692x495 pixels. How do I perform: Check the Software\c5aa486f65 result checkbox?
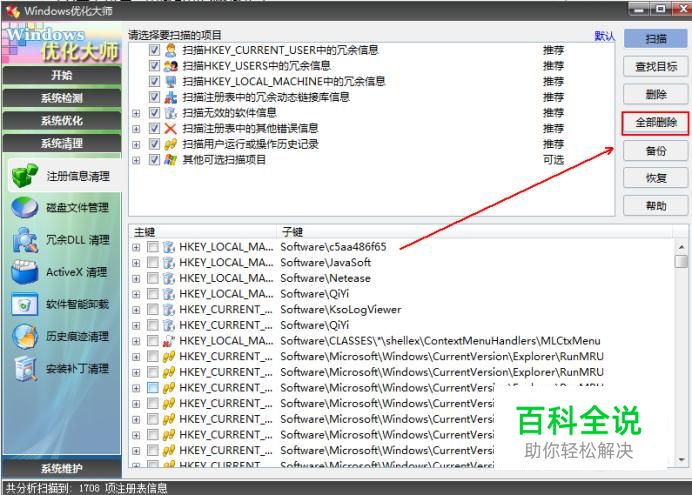click(x=153, y=247)
